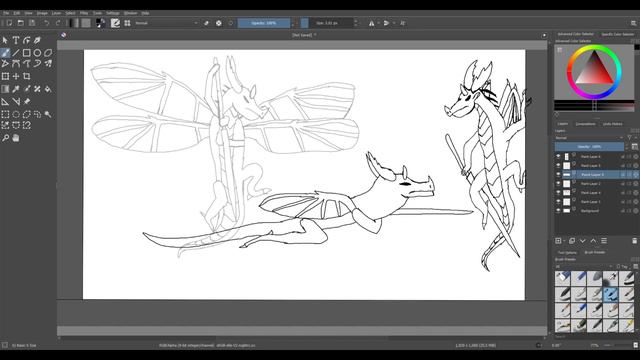Toggle eraser mode in top toolbar
This screenshot has height=360, width=640.
tap(207, 23)
